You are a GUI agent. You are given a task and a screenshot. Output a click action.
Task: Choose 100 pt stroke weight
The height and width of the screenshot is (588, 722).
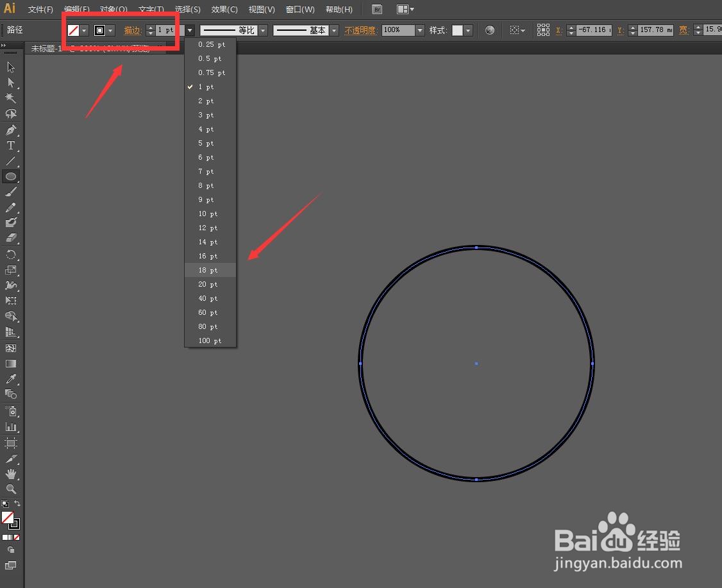(x=210, y=340)
